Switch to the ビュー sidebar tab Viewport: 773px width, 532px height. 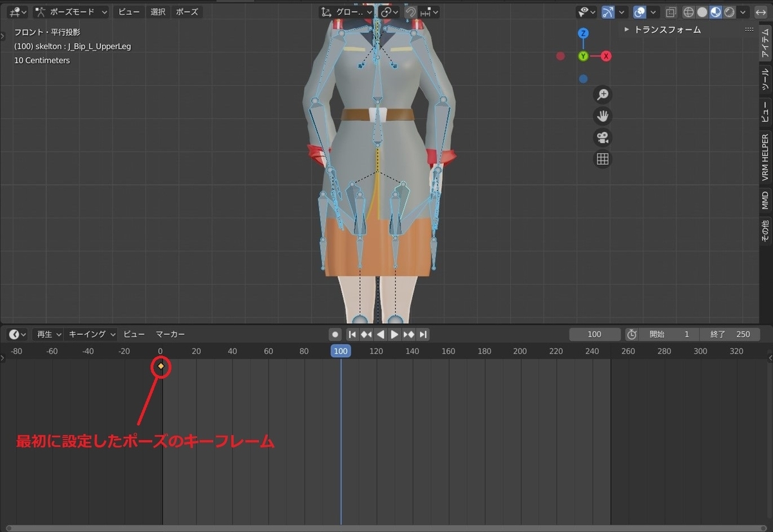(x=765, y=111)
